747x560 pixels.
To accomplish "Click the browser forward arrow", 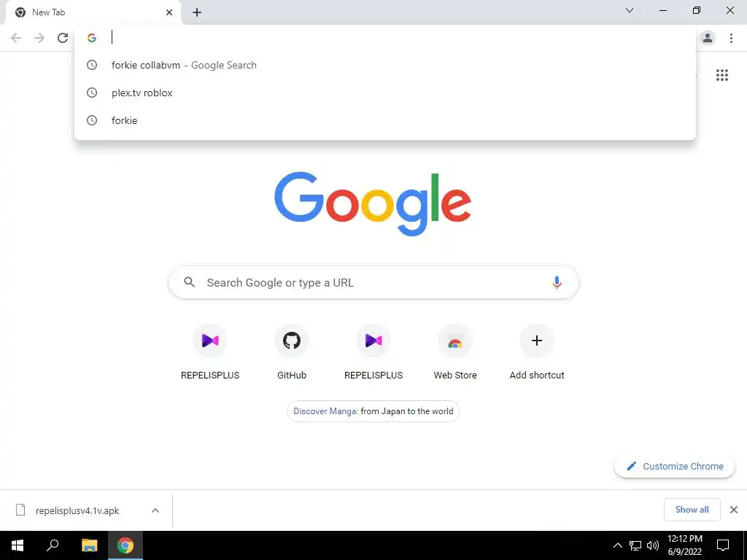I will (39, 38).
